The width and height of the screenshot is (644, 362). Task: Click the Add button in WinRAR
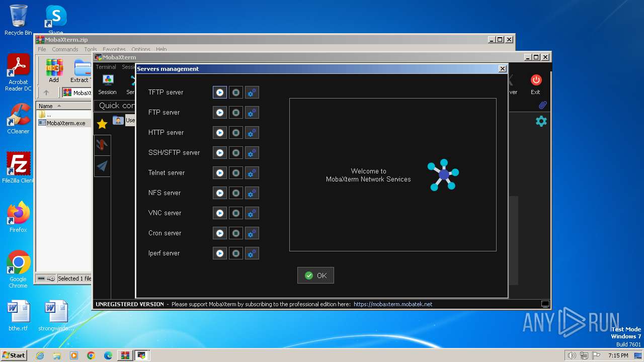(54, 70)
